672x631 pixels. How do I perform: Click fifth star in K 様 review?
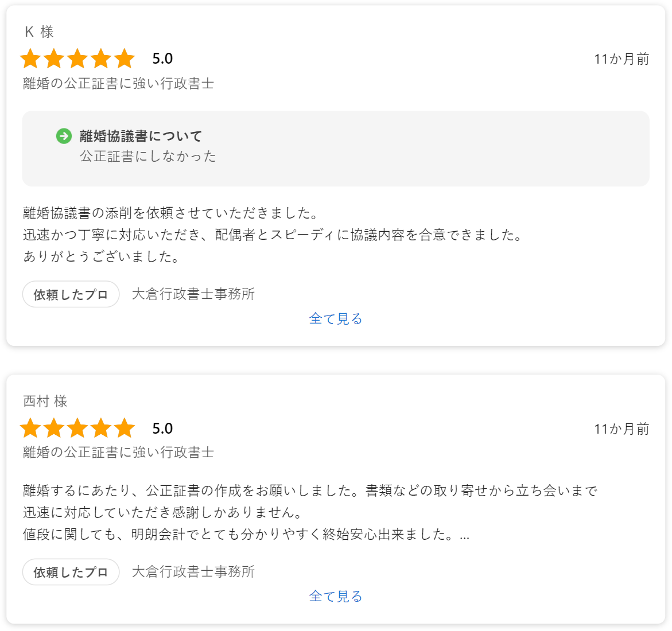pos(125,59)
